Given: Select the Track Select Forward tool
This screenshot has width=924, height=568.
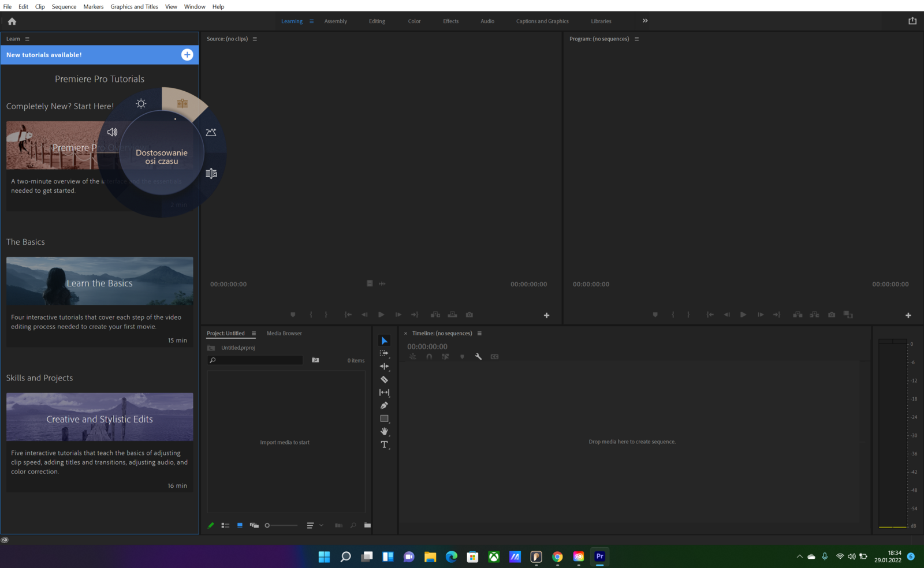Looking at the screenshot, I should [x=384, y=353].
